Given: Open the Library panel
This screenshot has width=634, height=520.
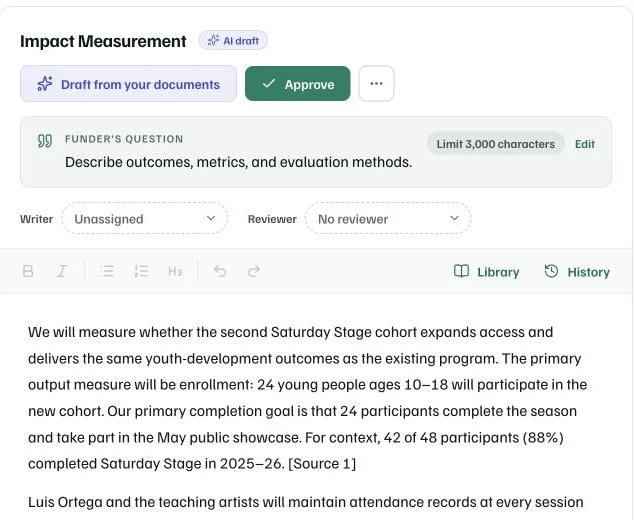Looking at the screenshot, I should pyautogui.click(x=486, y=272).
